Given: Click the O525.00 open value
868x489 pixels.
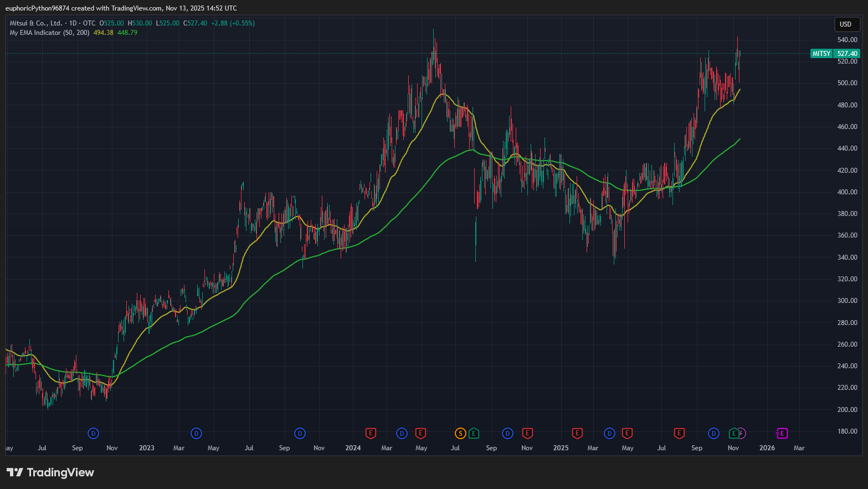Looking at the screenshot, I should tap(112, 23).
